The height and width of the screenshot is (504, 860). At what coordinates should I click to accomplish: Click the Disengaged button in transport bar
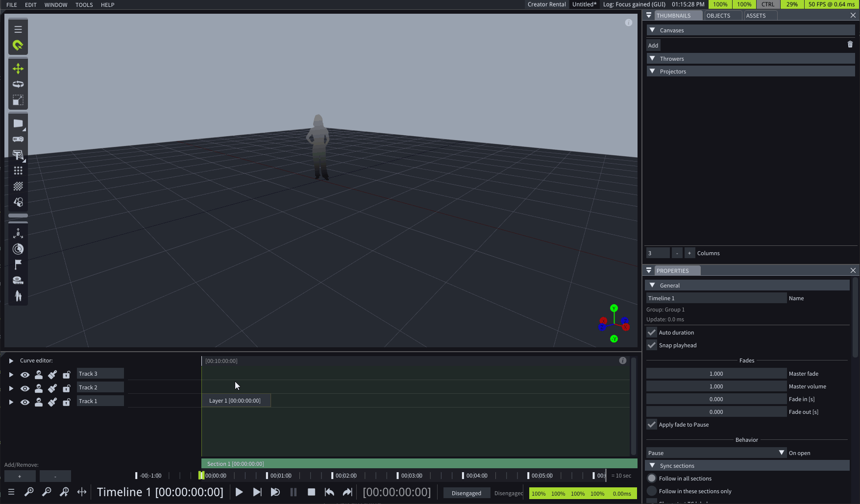(x=466, y=493)
